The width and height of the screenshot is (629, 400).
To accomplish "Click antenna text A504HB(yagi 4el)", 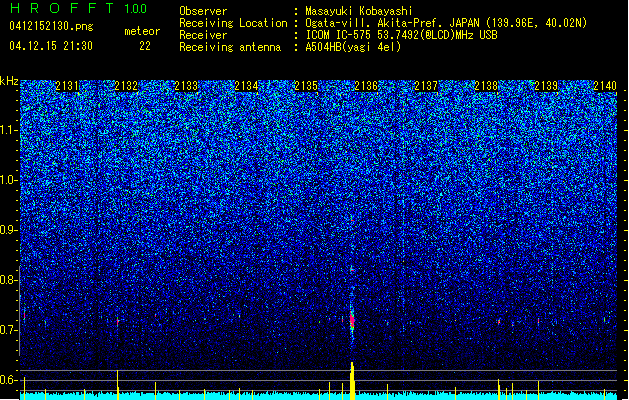I will pos(353,47).
